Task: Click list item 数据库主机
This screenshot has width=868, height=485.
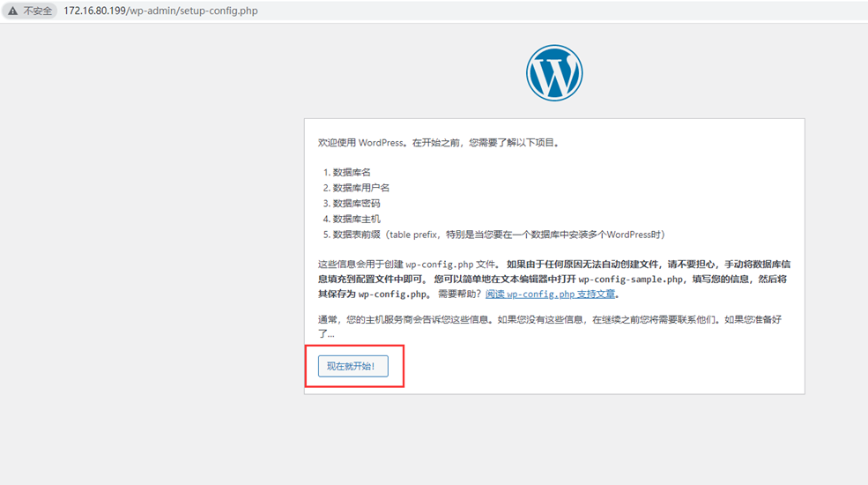Action: pos(357,219)
